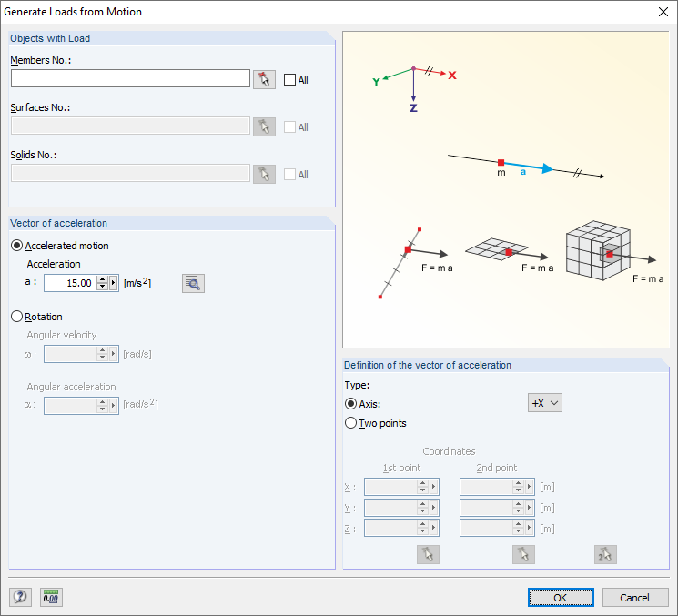Screen dimensions: 678x616
Task: Choose the Accelerated motion radio button
Action: tap(16, 246)
